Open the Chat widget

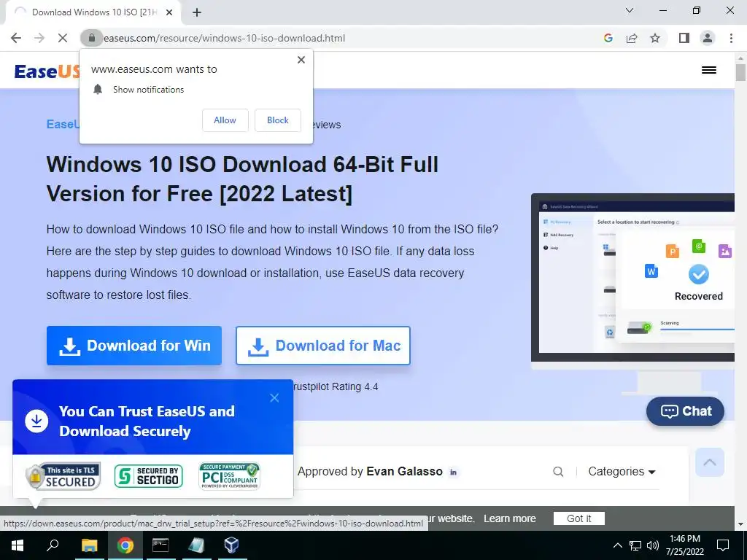click(685, 411)
